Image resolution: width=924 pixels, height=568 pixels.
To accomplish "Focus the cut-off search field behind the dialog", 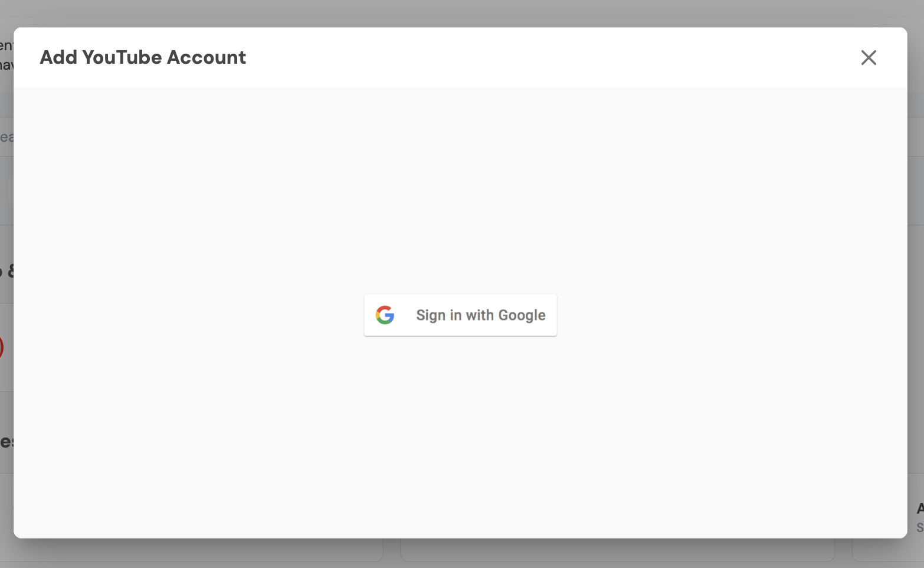I will point(6,138).
